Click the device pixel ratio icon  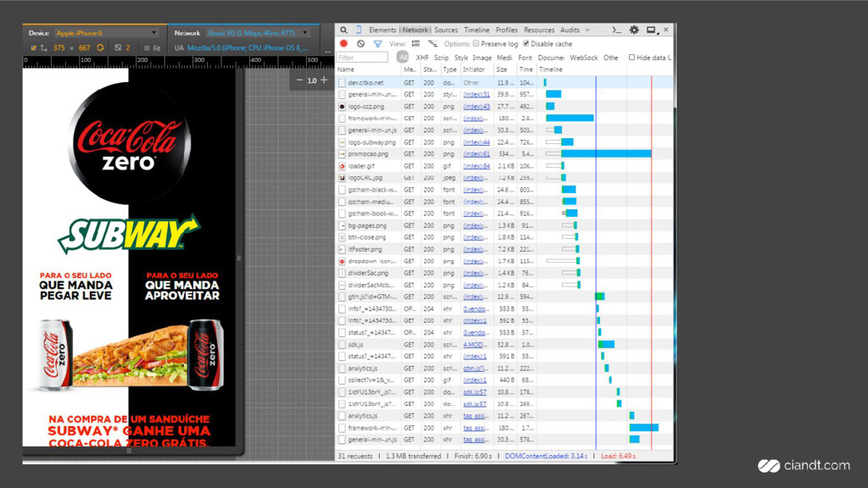coord(118,48)
